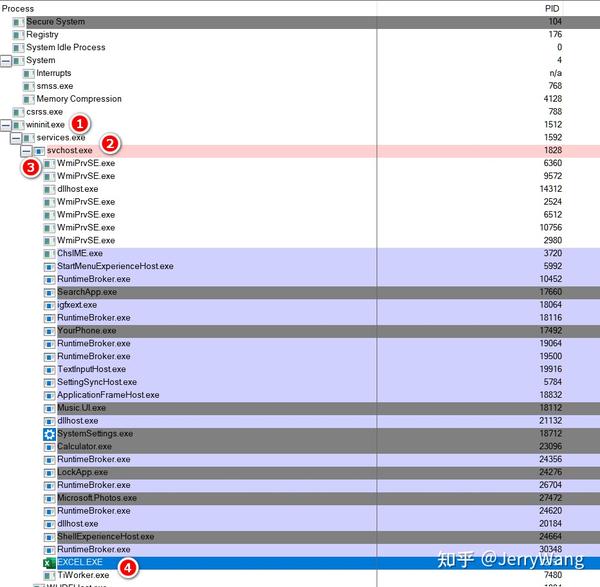The image size is (600, 587).
Task: Click PID value 1592
Action: (553, 137)
